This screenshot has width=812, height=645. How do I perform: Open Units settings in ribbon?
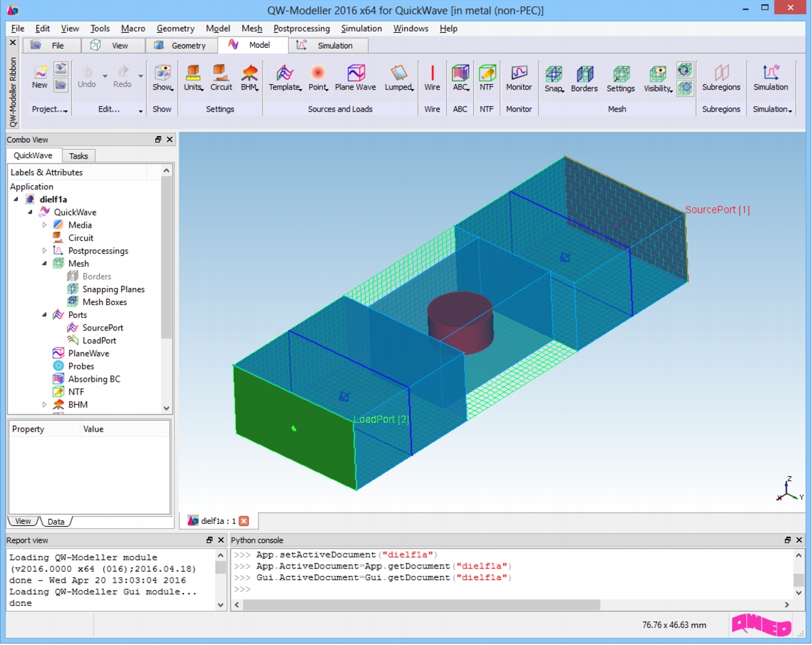193,78
